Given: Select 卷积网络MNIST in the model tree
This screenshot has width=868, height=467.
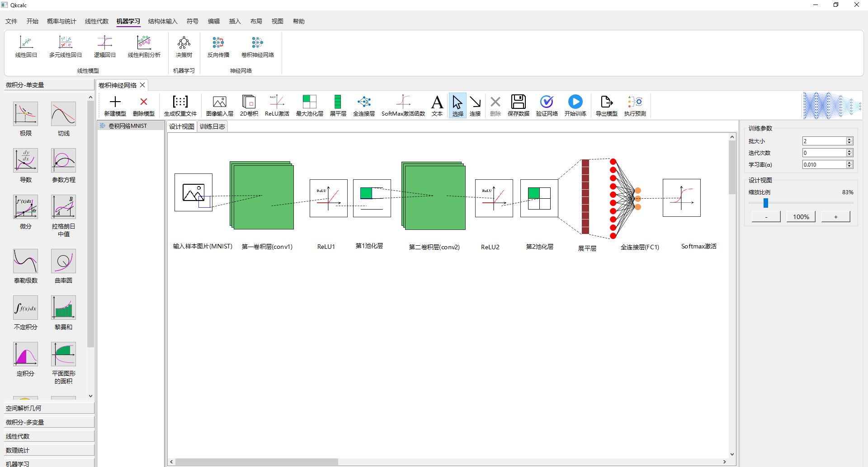Looking at the screenshot, I should [x=127, y=126].
